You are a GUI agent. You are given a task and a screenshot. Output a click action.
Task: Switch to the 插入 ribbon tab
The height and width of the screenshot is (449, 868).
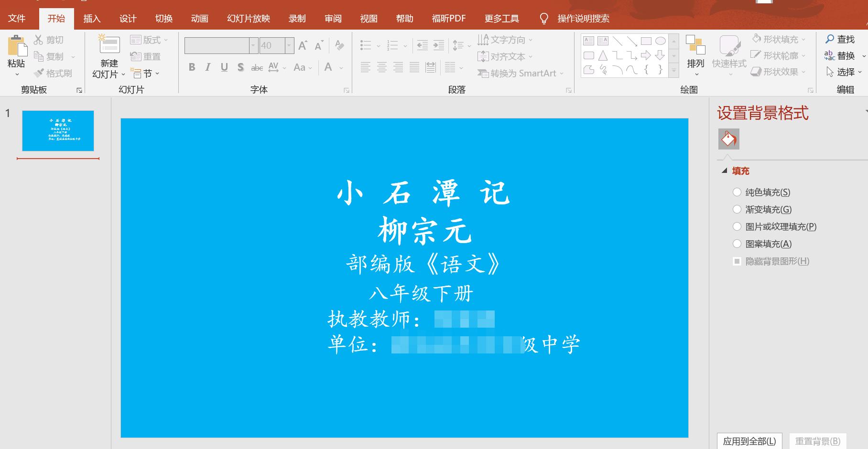click(91, 18)
